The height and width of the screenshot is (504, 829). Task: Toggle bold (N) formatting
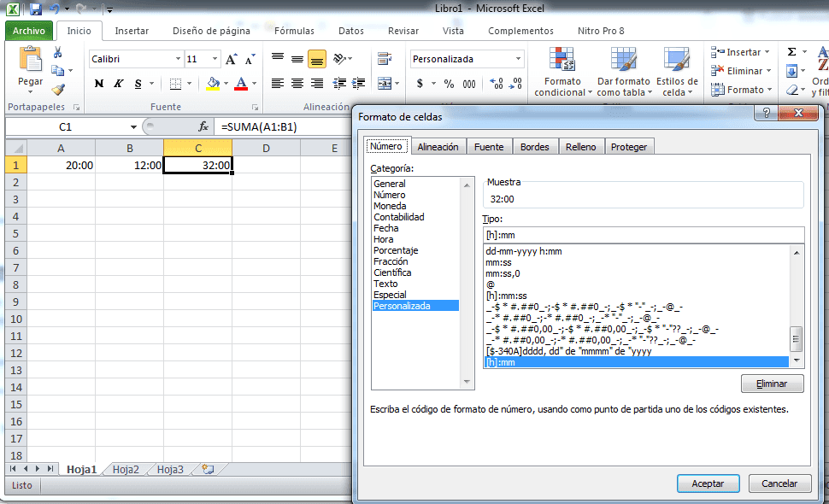point(99,84)
